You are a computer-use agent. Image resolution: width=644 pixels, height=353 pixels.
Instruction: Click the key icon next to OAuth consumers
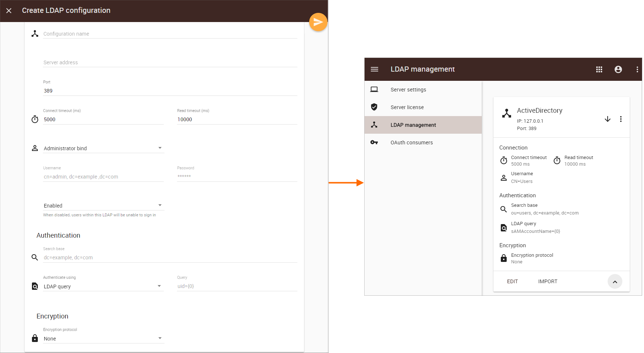click(374, 143)
